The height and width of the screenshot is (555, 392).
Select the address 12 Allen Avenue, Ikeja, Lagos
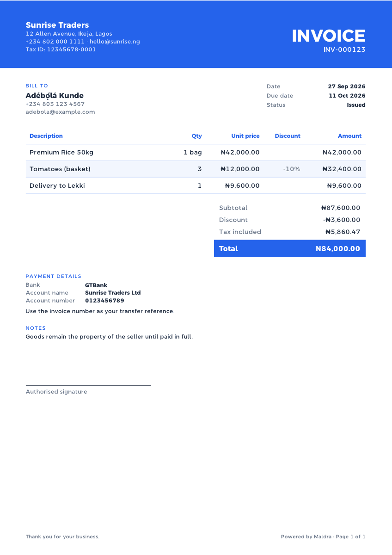tap(69, 34)
